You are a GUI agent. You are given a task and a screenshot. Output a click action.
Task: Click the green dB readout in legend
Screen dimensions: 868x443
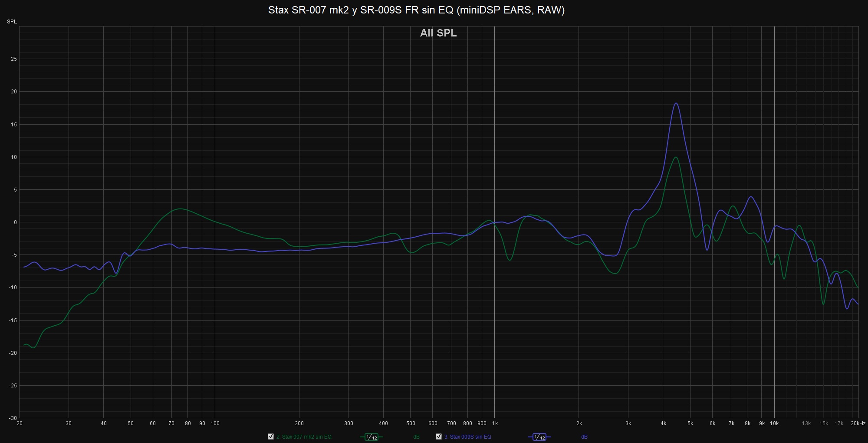pos(416,437)
